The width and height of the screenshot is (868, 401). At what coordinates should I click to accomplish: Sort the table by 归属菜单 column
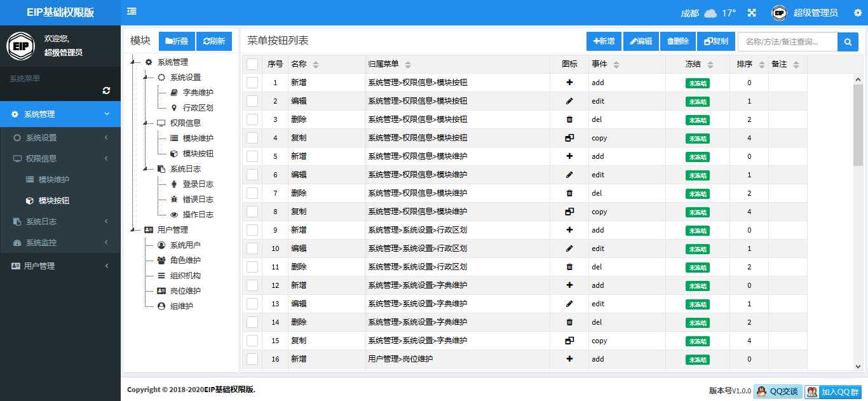coord(408,64)
